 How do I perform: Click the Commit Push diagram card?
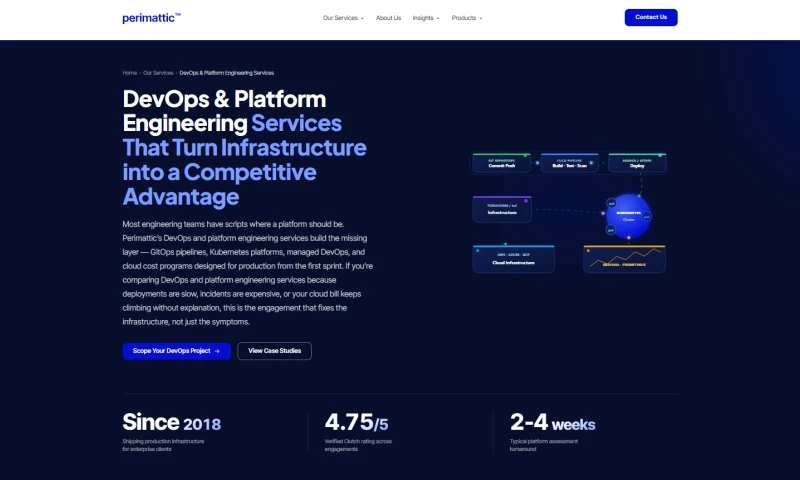502,163
